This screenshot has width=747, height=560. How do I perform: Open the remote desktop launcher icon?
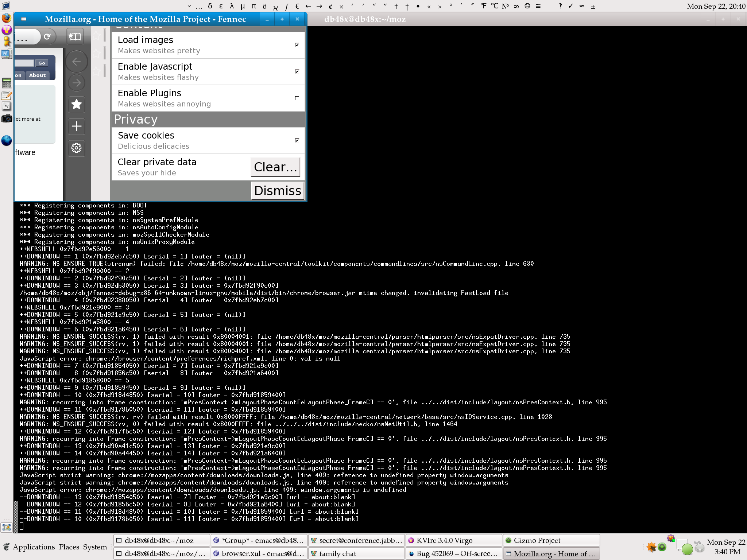pyautogui.click(x=7, y=54)
